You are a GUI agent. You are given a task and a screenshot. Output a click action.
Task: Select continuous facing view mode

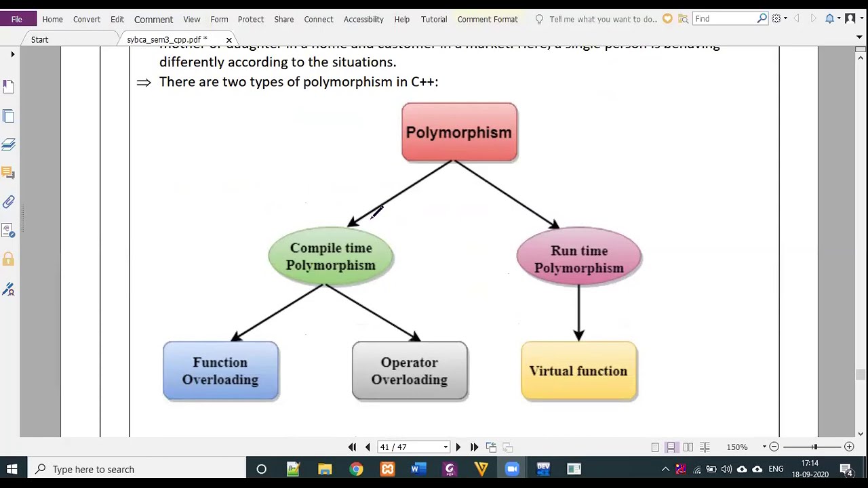[x=705, y=447]
